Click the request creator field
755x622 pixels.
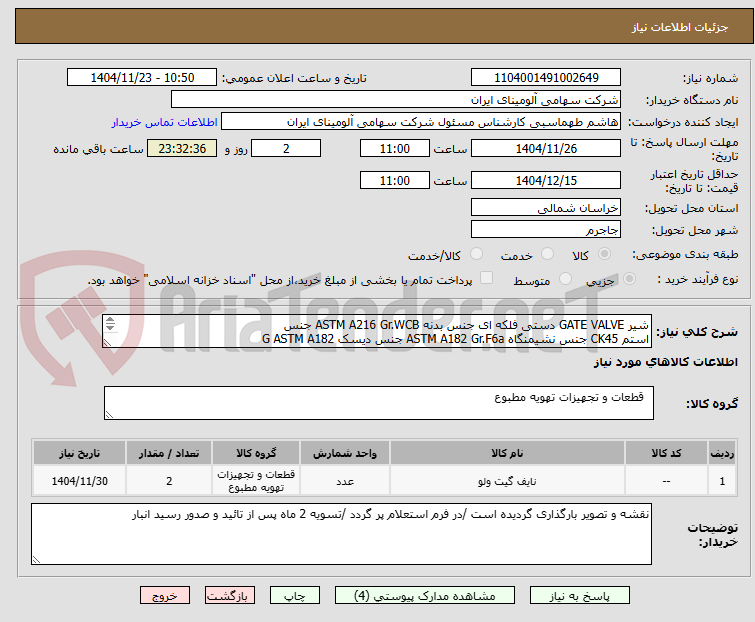pyautogui.click(x=421, y=122)
